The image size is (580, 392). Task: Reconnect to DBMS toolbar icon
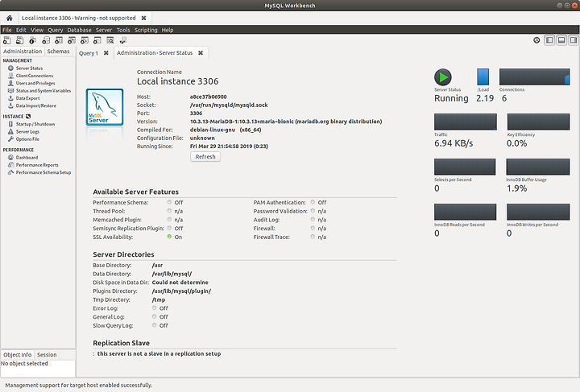click(x=123, y=40)
